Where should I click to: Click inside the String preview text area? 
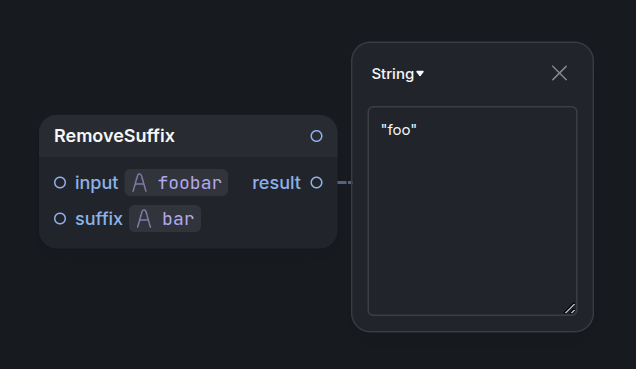click(x=472, y=211)
